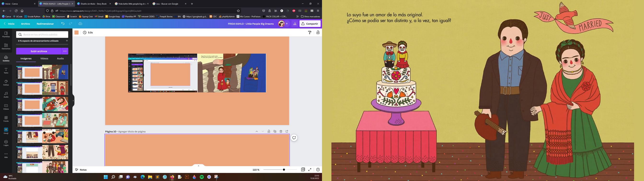Open the Texto panel in sidebar
644x181 pixels.
pyautogui.click(x=6, y=71)
